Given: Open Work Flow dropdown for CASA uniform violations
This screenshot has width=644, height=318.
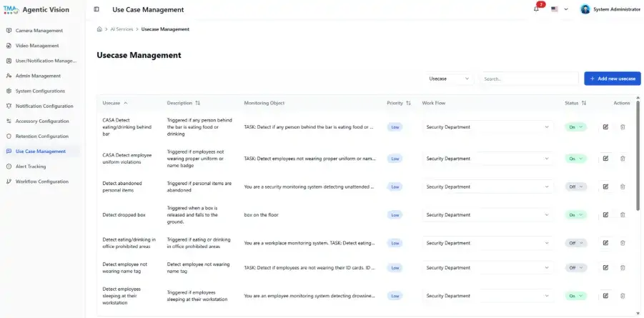Looking at the screenshot, I should (x=487, y=158).
